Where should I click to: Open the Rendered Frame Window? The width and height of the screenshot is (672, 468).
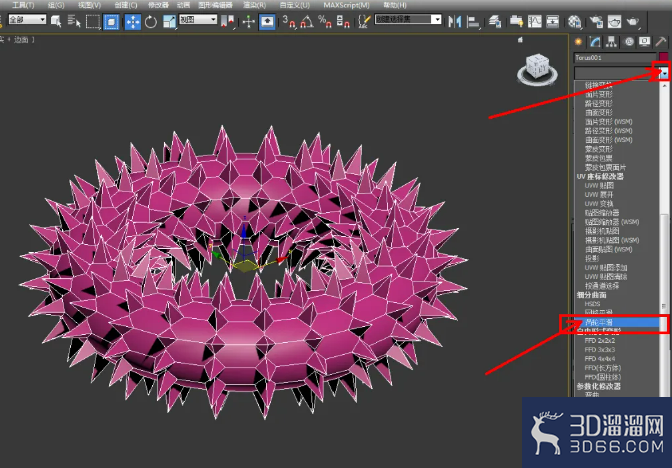(x=614, y=21)
